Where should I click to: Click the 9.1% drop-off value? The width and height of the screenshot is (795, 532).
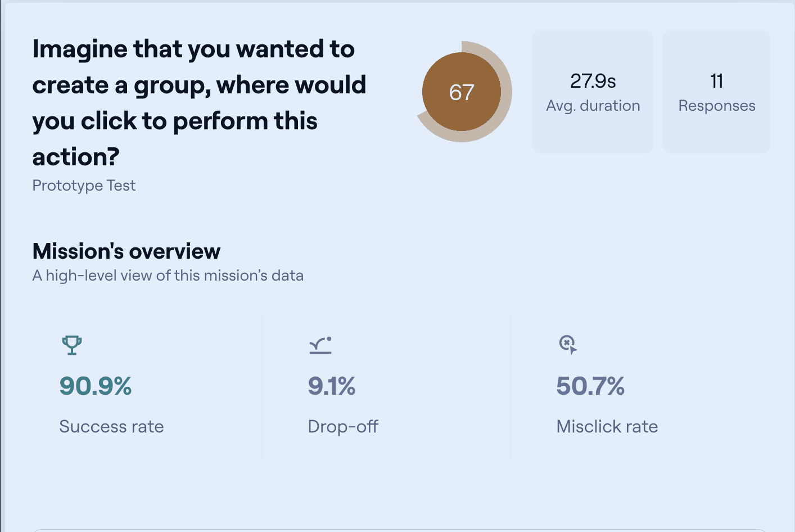point(332,386)
